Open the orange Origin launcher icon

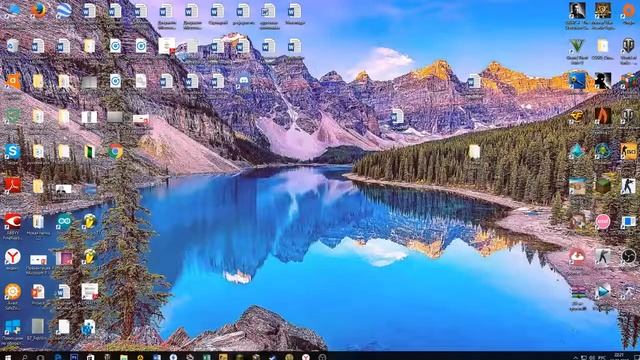point(629,10)
